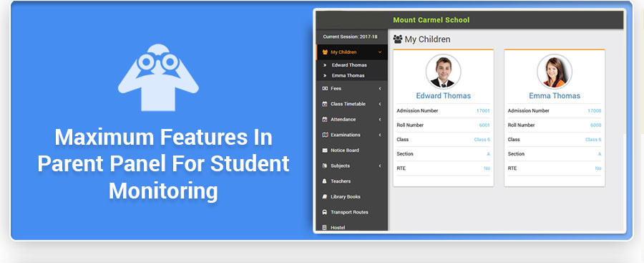
Task: Open the Teachers menu item
Action: tap(341, 181)
